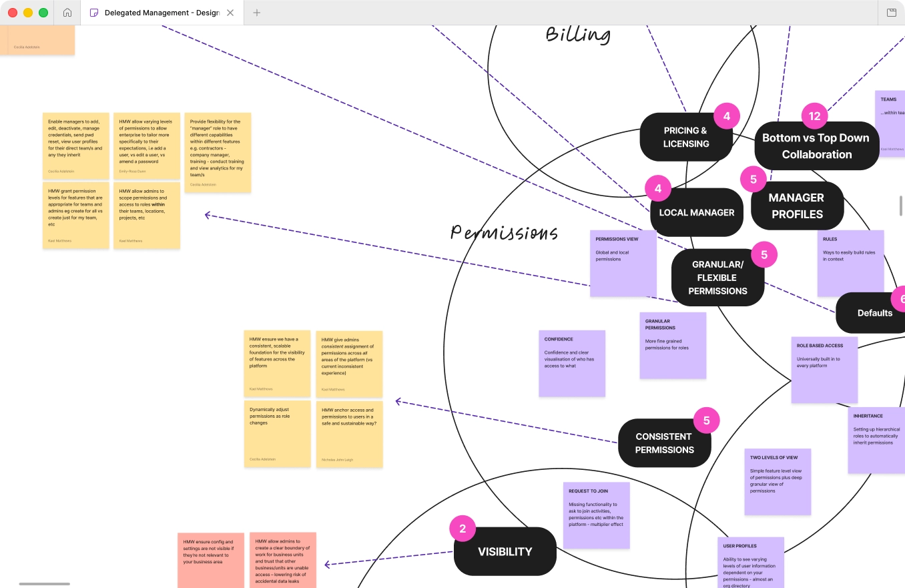Click the panel icon at top right
The height and width of the screenshot is (588, 905).
(x=891, y=13)
